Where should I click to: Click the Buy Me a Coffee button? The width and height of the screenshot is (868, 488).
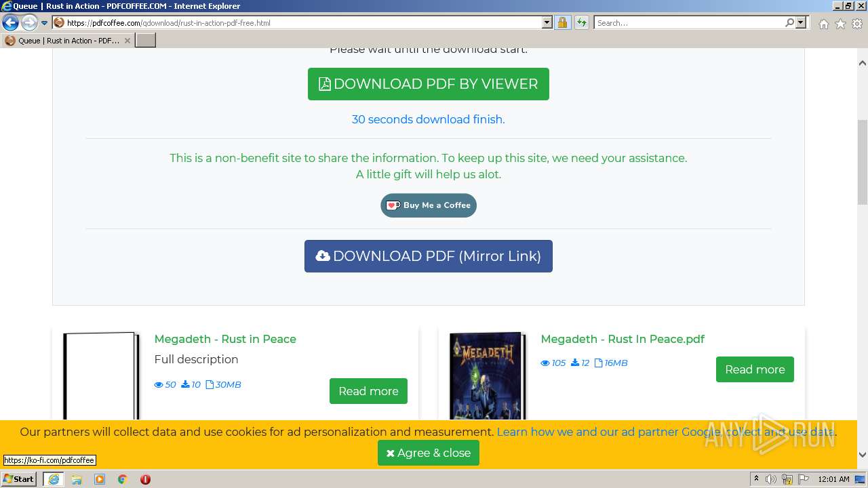click(429, 205)
